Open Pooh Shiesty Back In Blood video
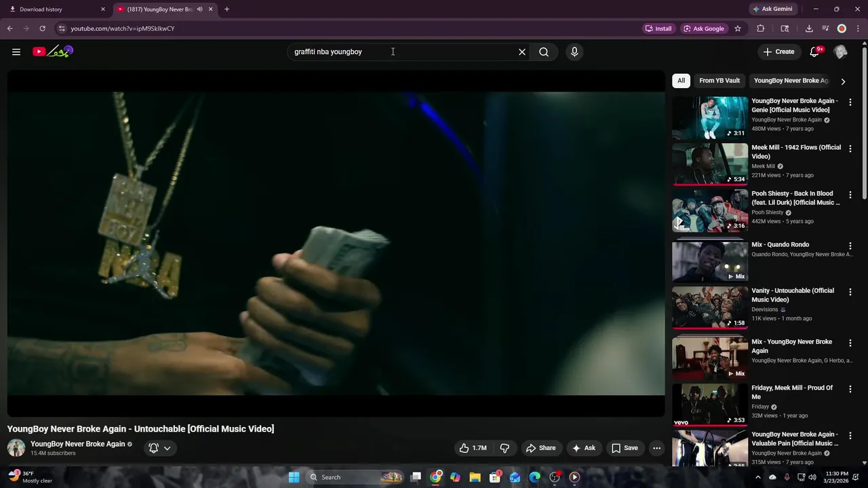The width and height of the screenshot is (868, 488). [x=710, y=210]
